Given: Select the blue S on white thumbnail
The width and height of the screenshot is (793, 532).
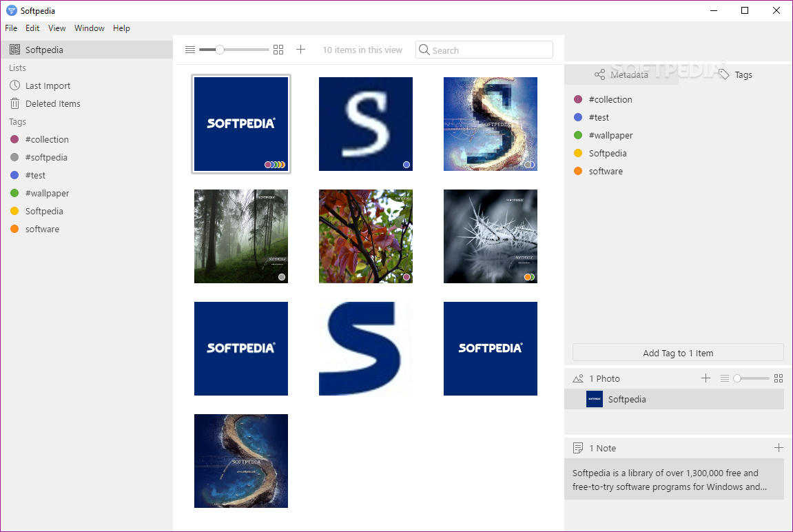Looking at the screenshot, I should pyautogui.click(x=366, y=349).
